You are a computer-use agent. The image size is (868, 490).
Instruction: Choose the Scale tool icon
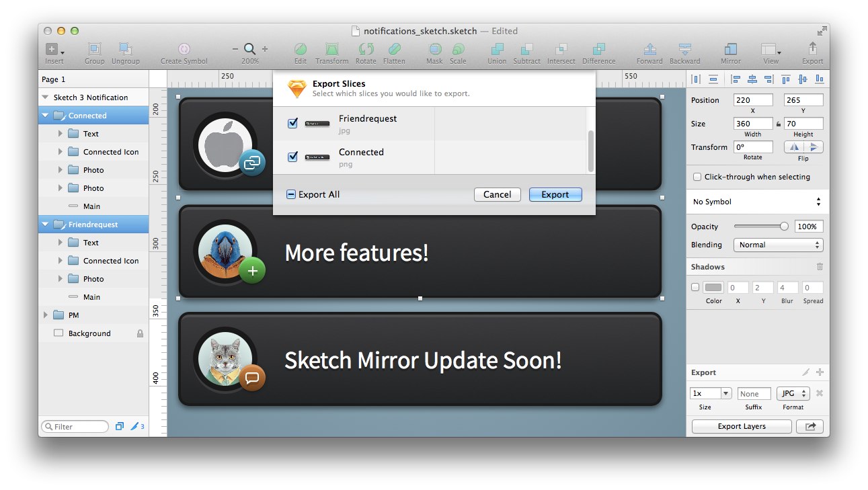pyautogui.click(x=458, y=49)
